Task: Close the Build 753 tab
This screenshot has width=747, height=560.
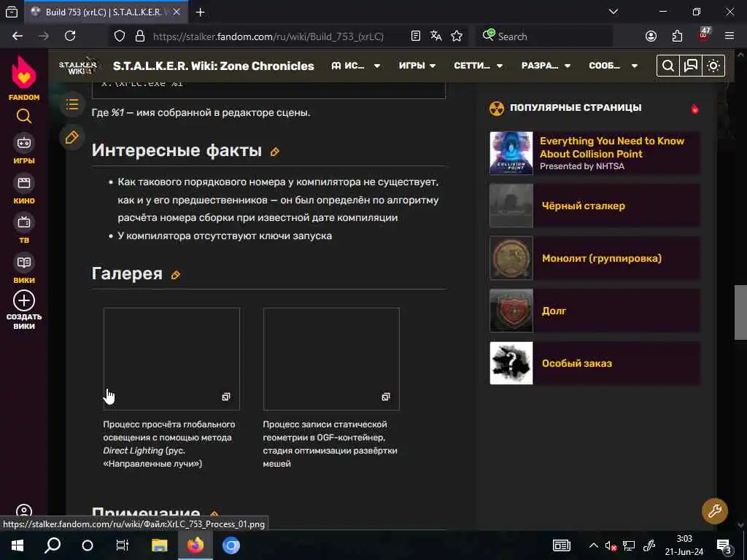Action: pos(177,12)
